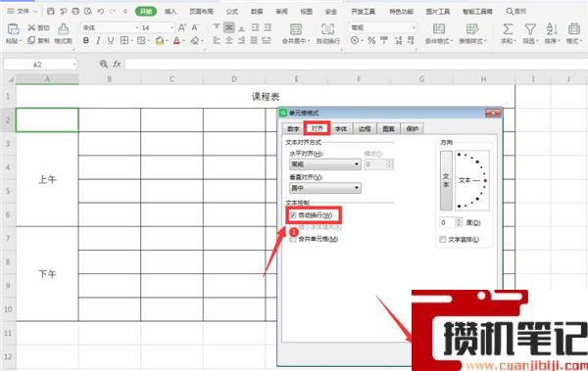Open the font name 宋体 dropdown

(136, 27)
